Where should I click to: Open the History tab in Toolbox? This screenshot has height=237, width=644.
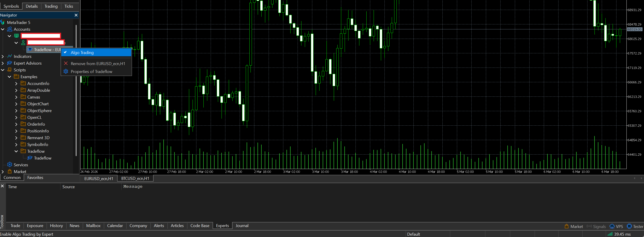(56, 225)
